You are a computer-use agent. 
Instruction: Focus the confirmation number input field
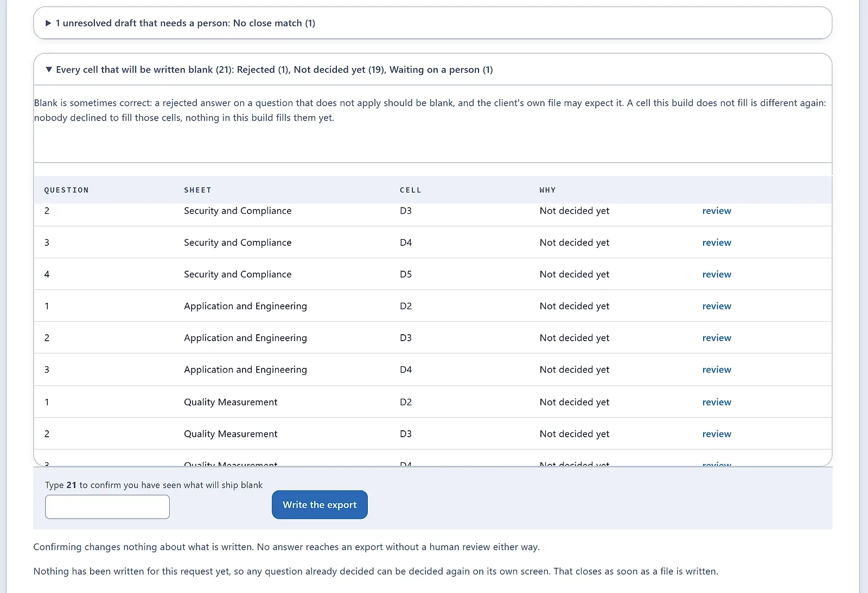[107, 507]
